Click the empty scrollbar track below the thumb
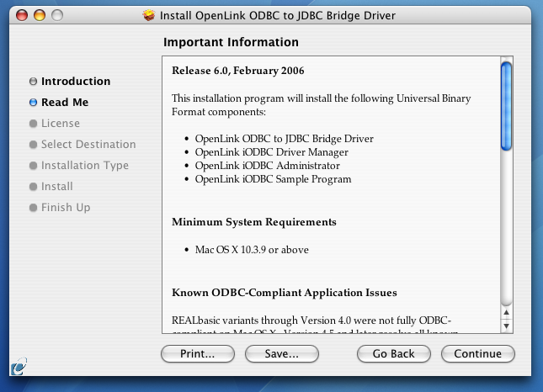The image size is (543, 392). [506, 228]
